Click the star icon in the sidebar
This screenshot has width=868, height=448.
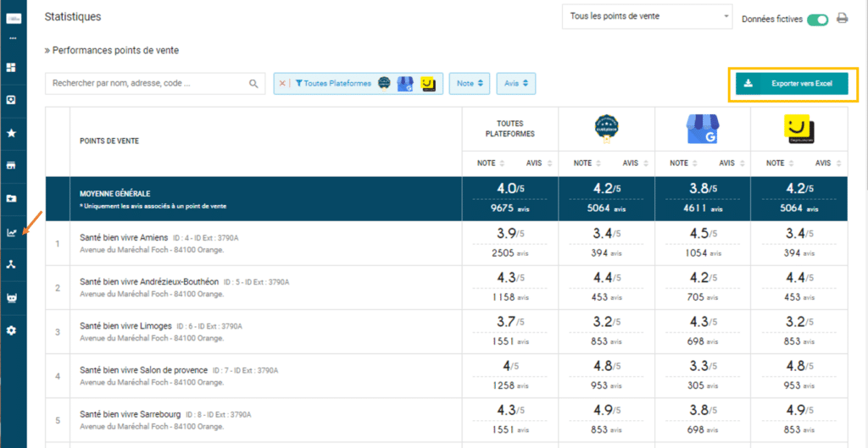point(12,133)
